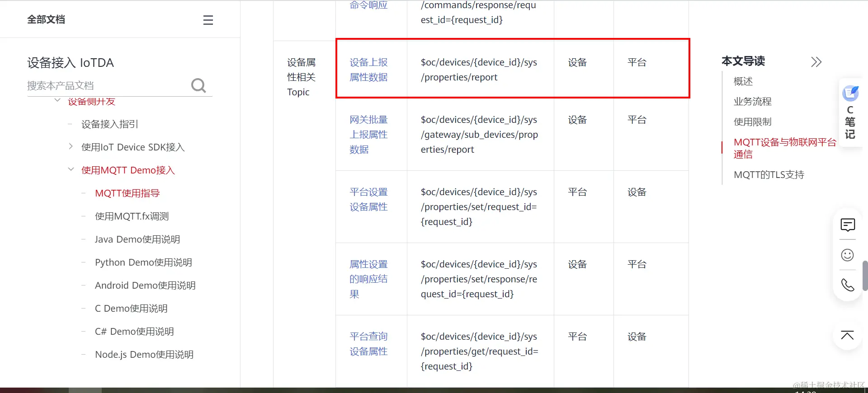Jump to MQTT设备与物联网平台通信 section
The width and height of the screenshot is (868, 393).
(785, 148)
